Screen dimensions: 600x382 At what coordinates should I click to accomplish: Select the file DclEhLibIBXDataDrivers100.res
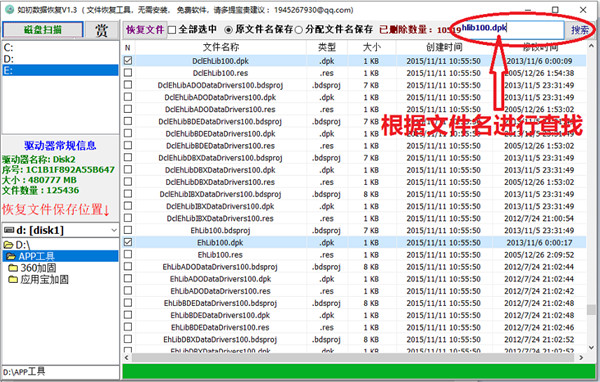(x=220, y=219)
